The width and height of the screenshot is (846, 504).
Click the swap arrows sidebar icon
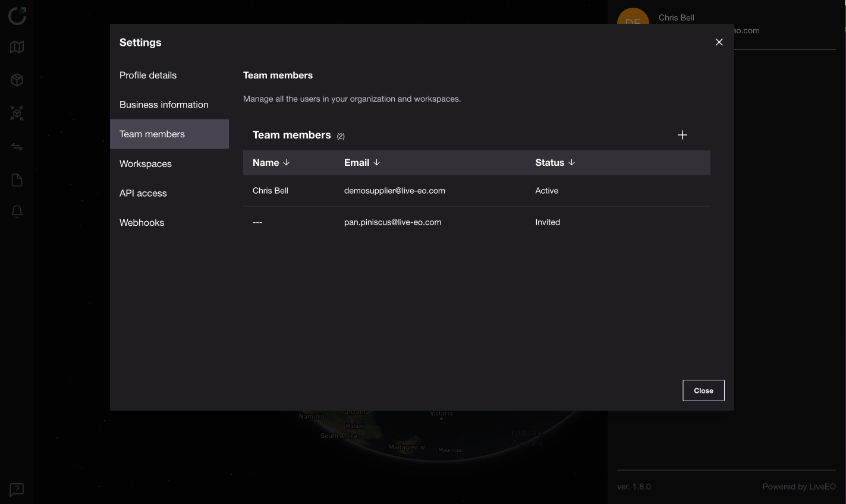(x=17, y=147)
